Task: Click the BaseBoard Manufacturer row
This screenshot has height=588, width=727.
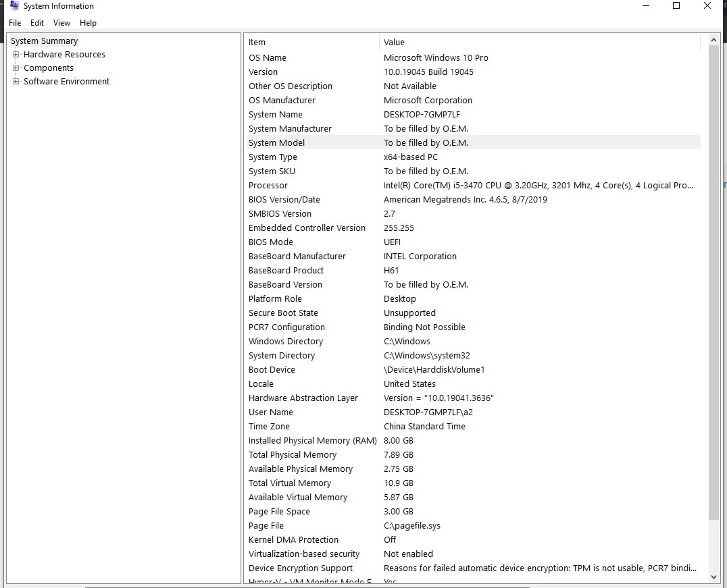Action: pyautogui.click(x=472, y=257)
